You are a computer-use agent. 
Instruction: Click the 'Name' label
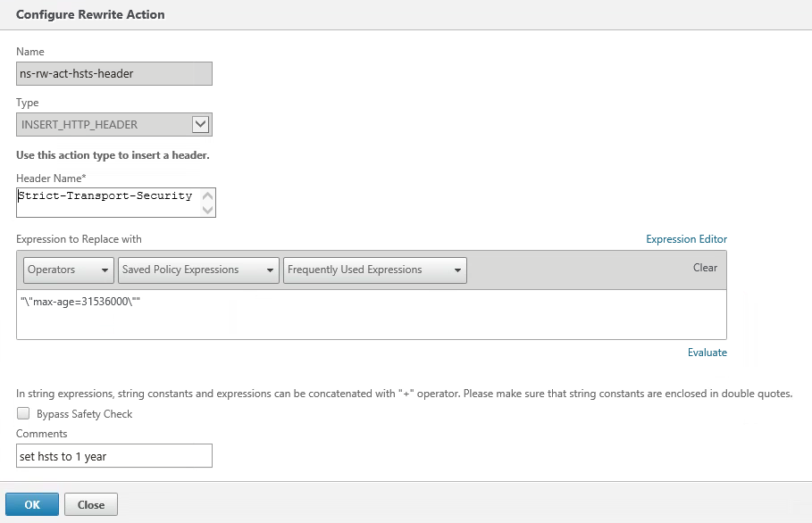click(x=30, y=52)
